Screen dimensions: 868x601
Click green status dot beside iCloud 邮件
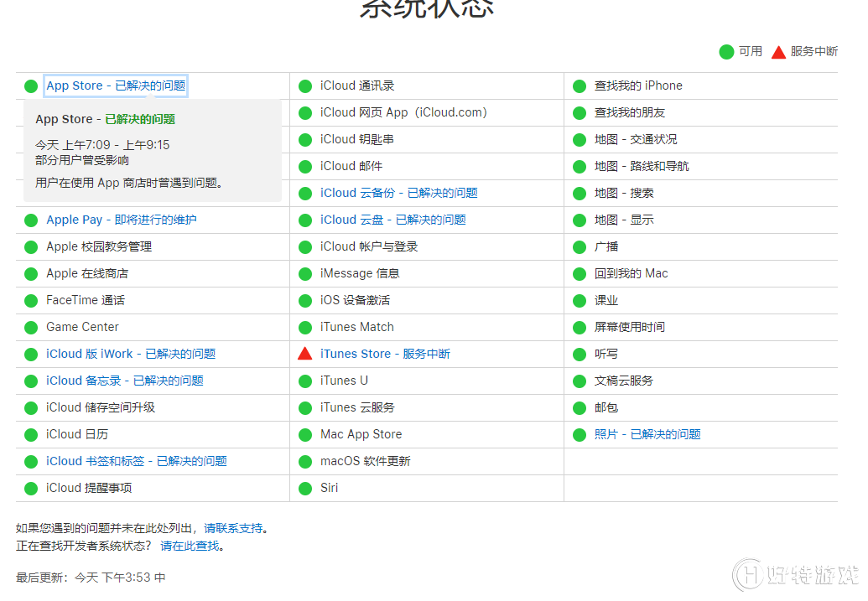(305, 167)
